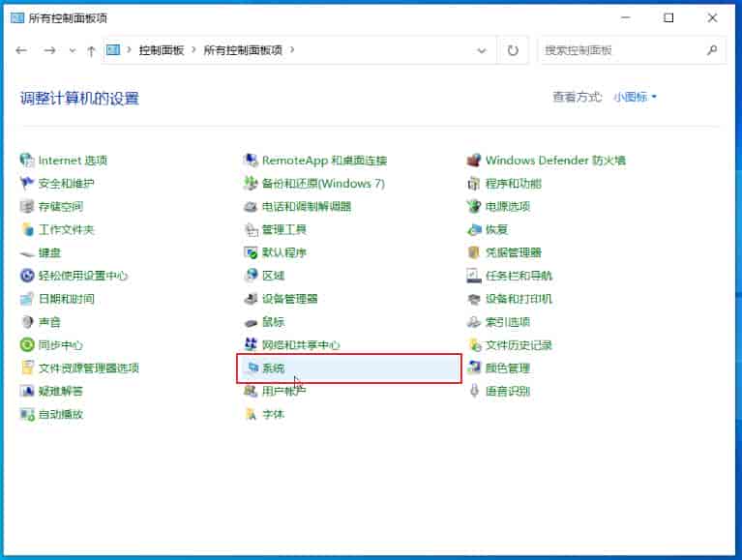
Task: Click the 凭据管理器 icon
Action: 474,252
